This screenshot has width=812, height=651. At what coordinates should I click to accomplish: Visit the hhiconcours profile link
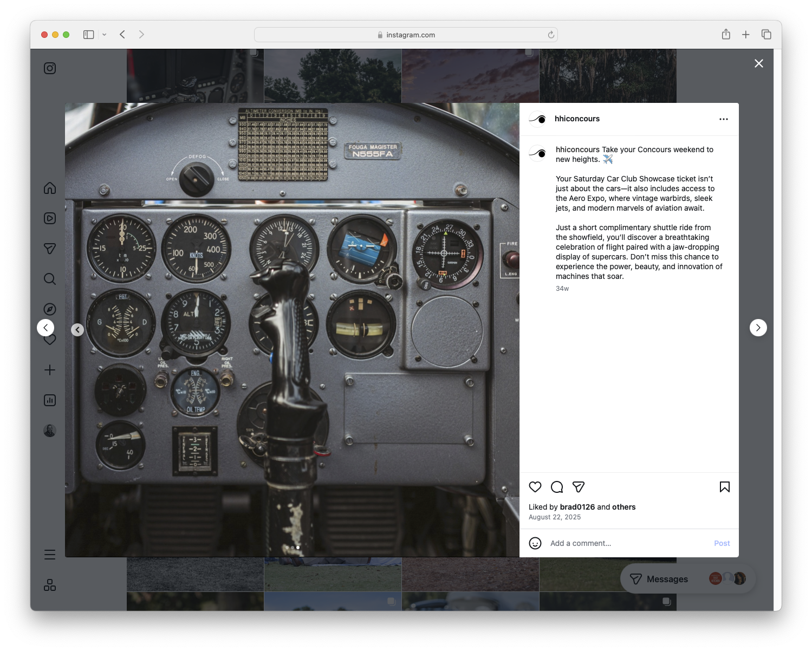tap(577, 119)
